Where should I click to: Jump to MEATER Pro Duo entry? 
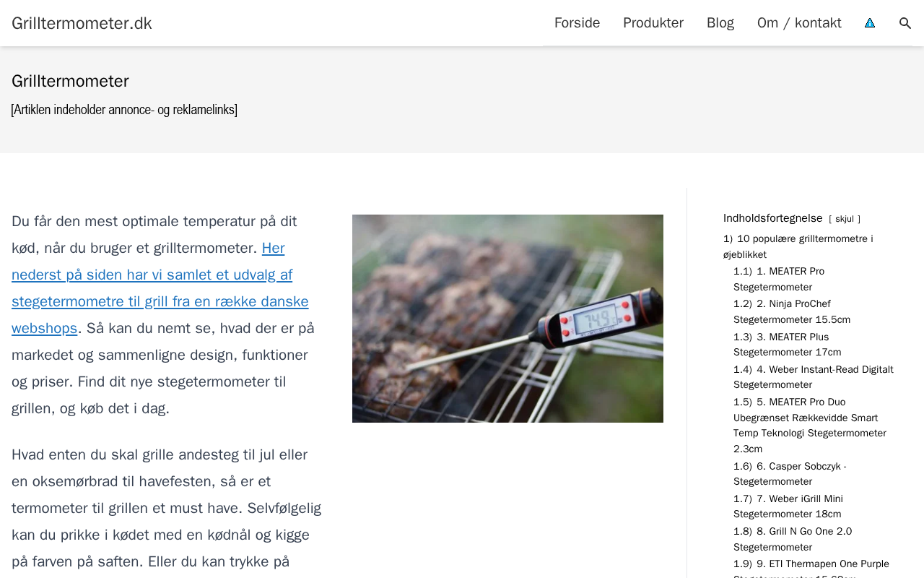coord(810,426)
